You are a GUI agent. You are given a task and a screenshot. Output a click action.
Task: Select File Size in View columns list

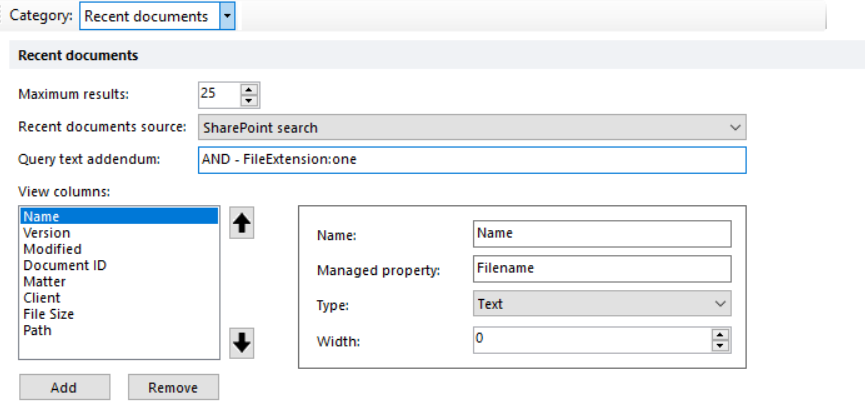click(119, 314)
